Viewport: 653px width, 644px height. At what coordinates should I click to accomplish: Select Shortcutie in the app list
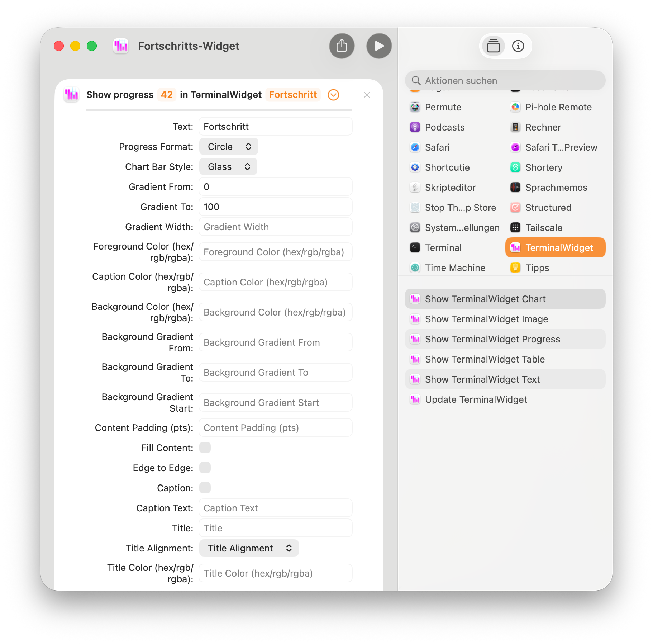click(455, 167)
